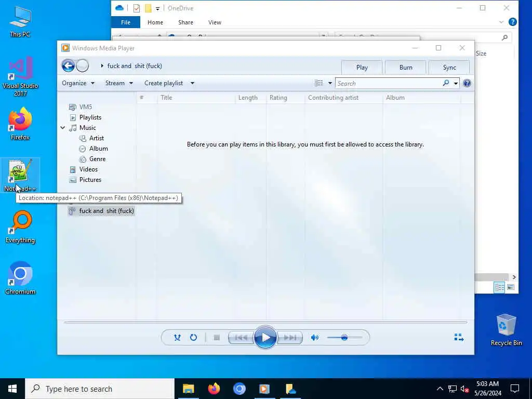Switch OneDrive window to details view
The width and height of the screenshot is (532, 399).
tap(499, 287)
